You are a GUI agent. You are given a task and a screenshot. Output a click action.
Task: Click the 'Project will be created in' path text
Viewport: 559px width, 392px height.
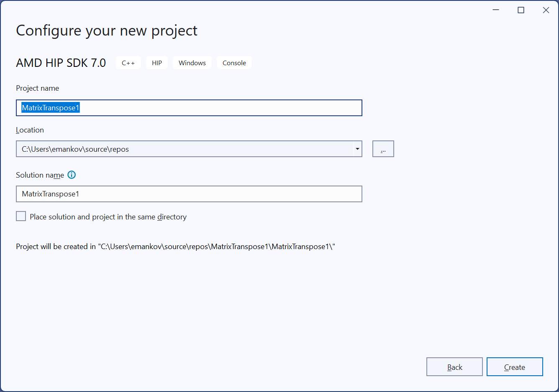pos(176,247)
